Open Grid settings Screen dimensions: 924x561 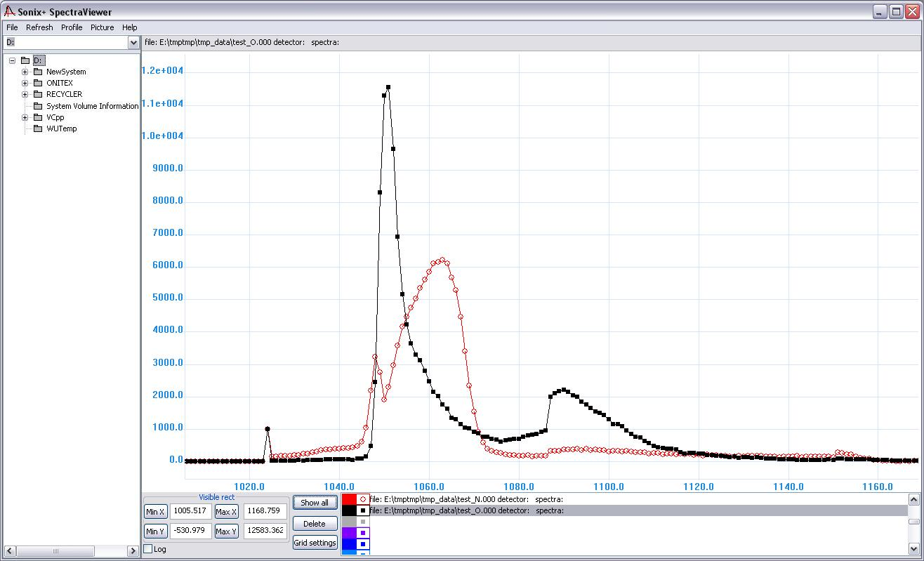click(315, 543)
